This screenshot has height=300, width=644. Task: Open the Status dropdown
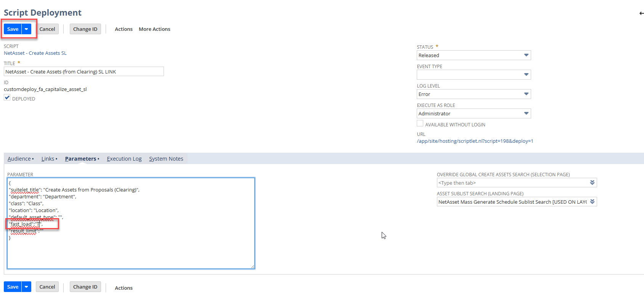point(526,56)
